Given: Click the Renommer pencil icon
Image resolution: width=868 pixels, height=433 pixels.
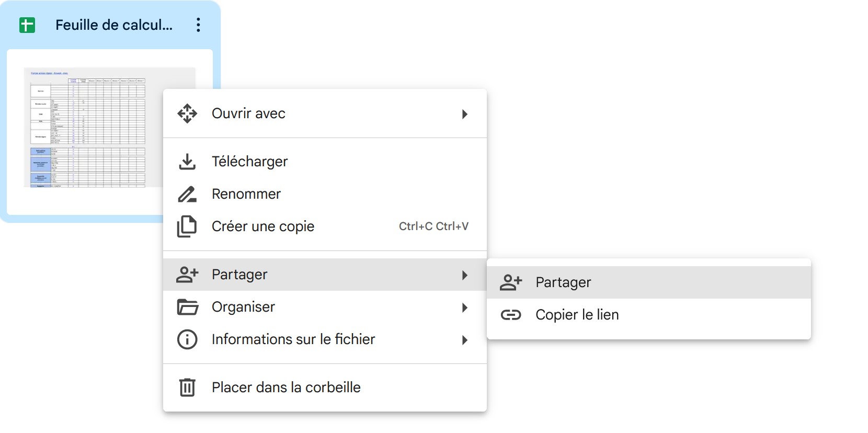Looking at the screenshot, I should pyautogui.click(x=187, y=194).
